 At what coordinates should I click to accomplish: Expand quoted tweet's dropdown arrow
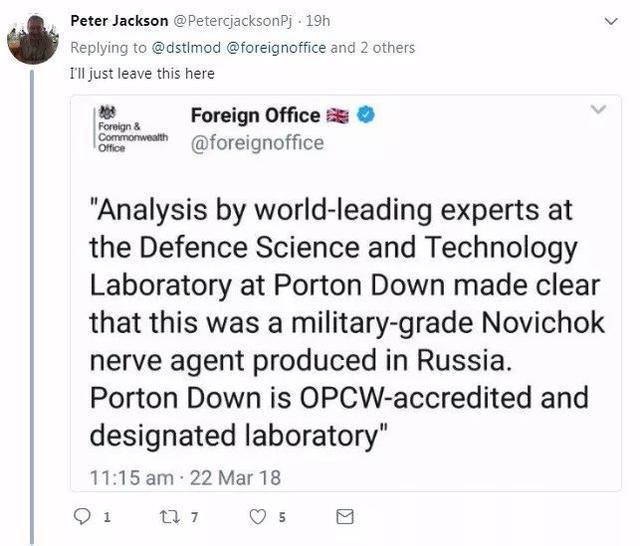(x=598, y=109)
